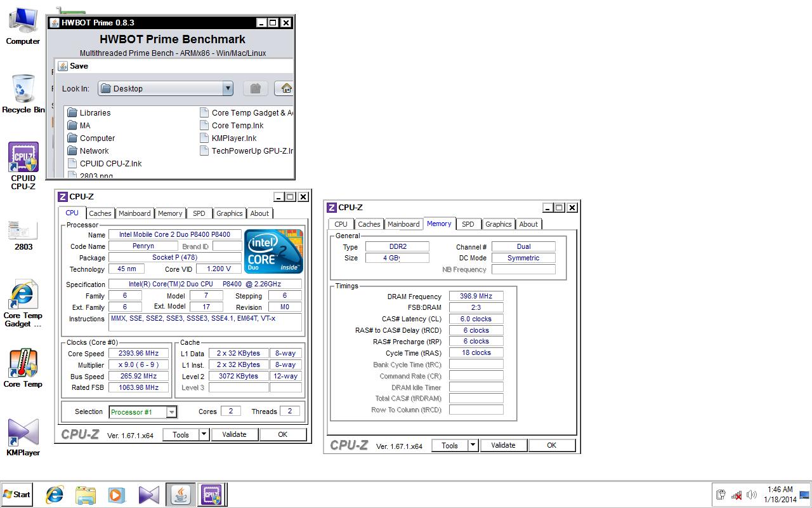Launch KMPlayer desktop shortcut
Viewport: 812px width, 508px height.
[23, 437]
